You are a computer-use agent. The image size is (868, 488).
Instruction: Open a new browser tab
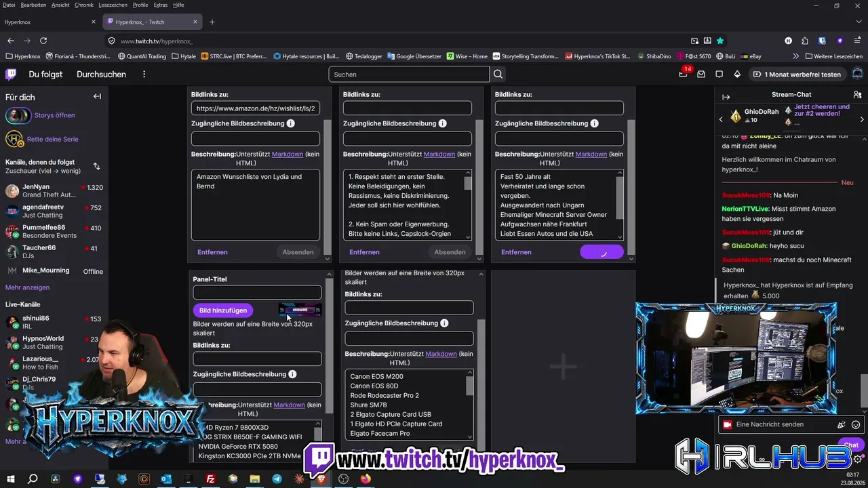[212, 22]
